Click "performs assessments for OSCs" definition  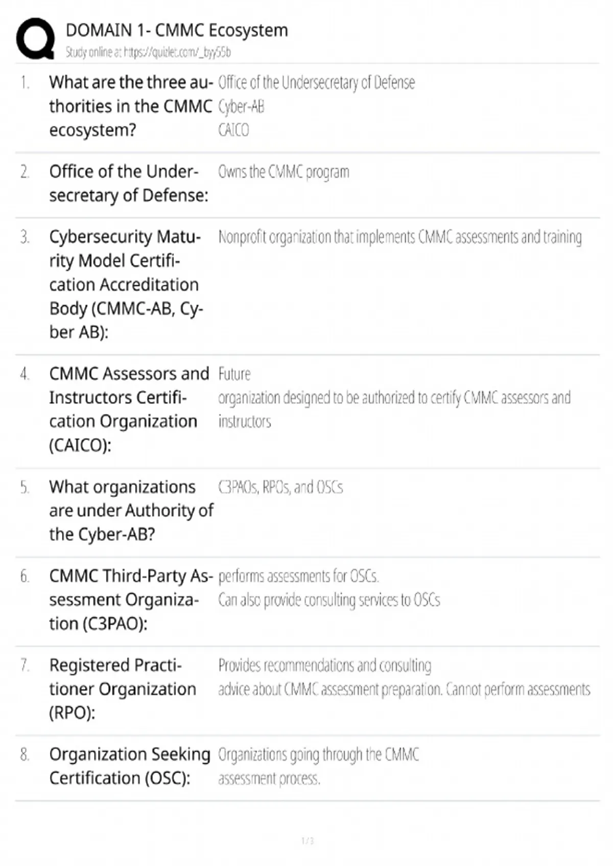[x=298, y=576]
